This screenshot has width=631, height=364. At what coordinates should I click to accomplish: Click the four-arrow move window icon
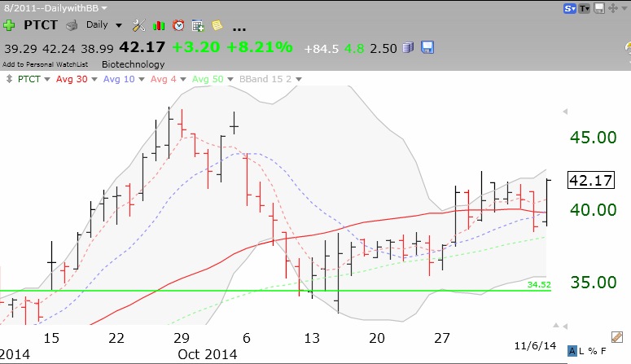point(612,8)
